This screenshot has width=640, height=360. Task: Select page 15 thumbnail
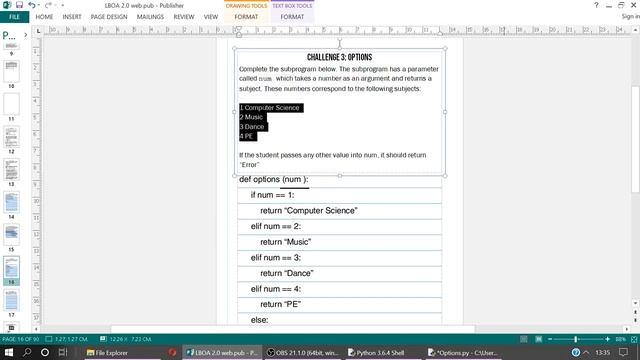pos(11,235)
